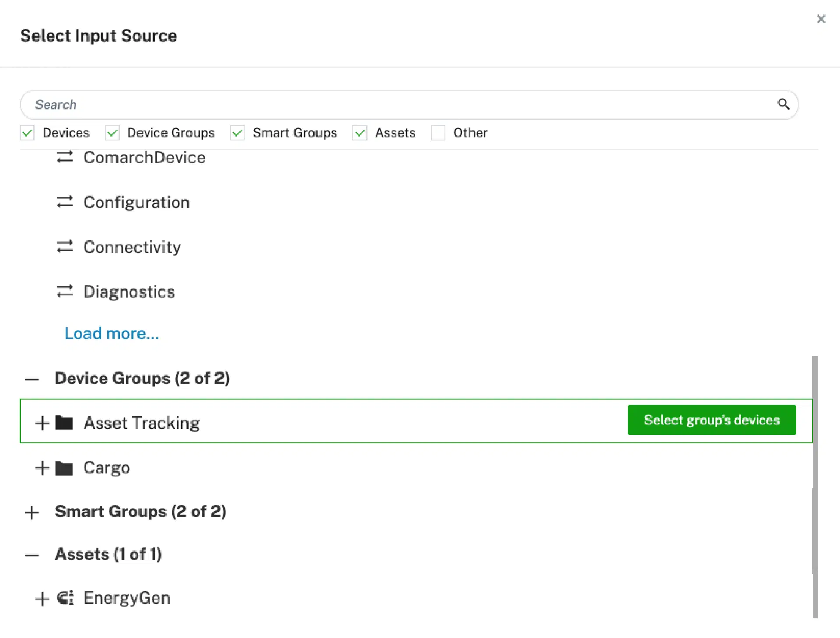Image resolution: width=840 pixels, height=638 pixels.
Task: Click the Configuration device arrows icon
Action: click(x=65, y=202)
